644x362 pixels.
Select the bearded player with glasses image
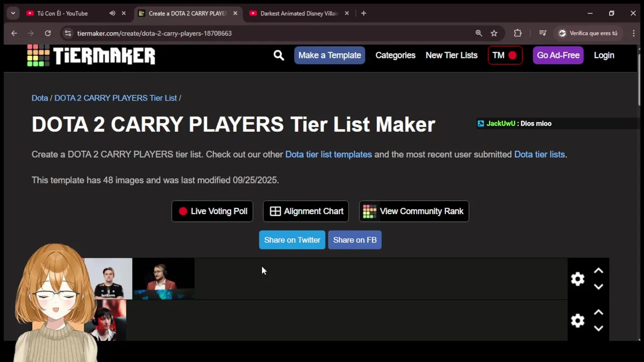[x=164, y=279]
